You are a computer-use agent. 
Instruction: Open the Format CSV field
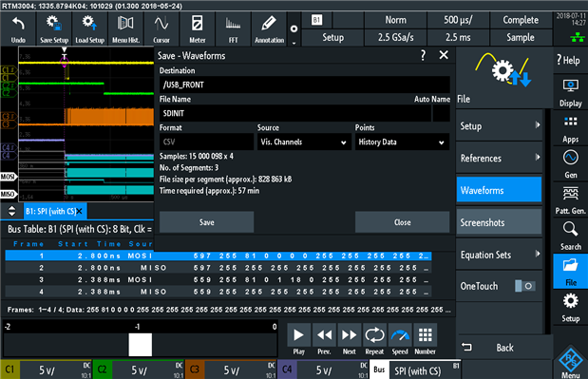(206, 142)
